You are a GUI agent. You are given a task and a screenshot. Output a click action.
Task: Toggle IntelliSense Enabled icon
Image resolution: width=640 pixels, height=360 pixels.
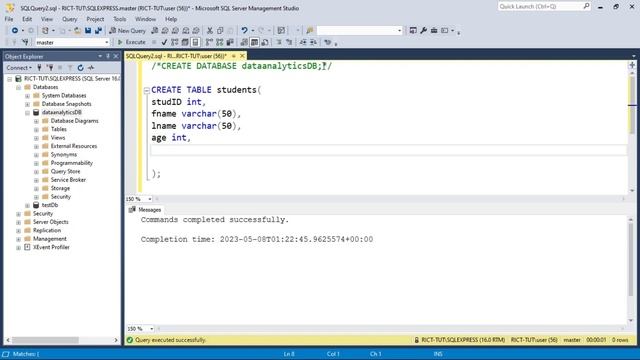[195, 42]
